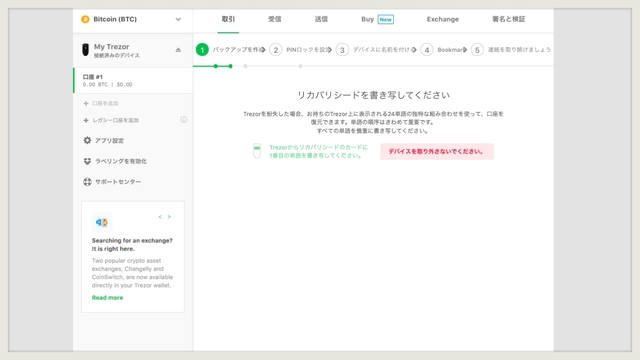This screenshot has height=360, width=640.
Task: Show previous news card with left arrow
Action: 160,217
